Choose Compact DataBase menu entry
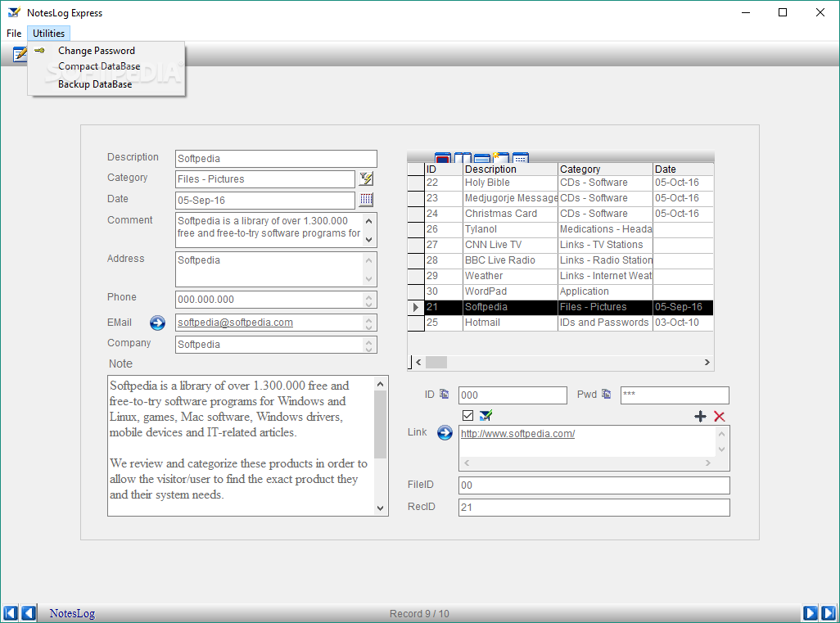 click(x=99, y=65)
